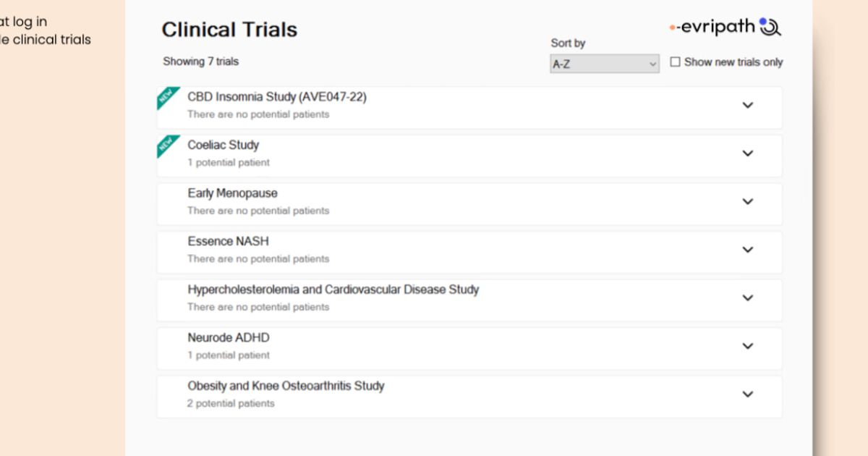Screen dimensions: 868x456
Task: Click 2 potential patients under Obesity study
Action: click(231, 404)
